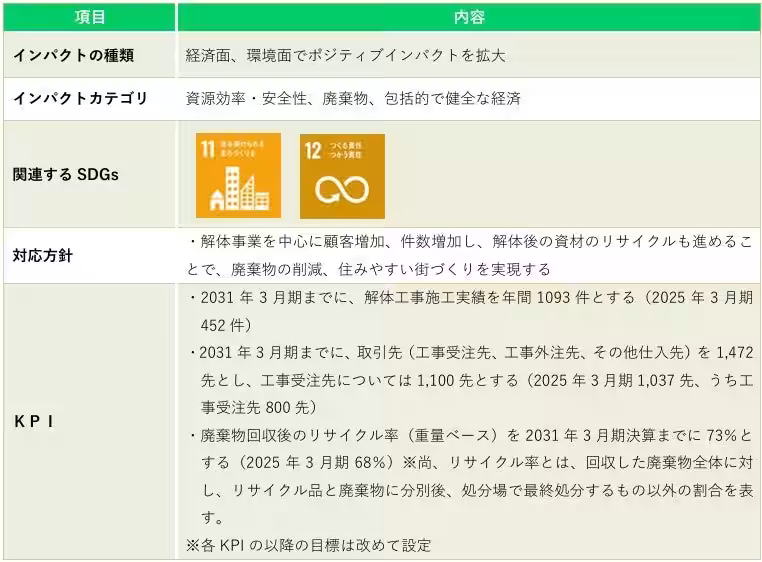Click the line 廃棄物の削減、住みやすい街づくりを実現する
This screenshot has width=762, height=562.
coord(368,269)
